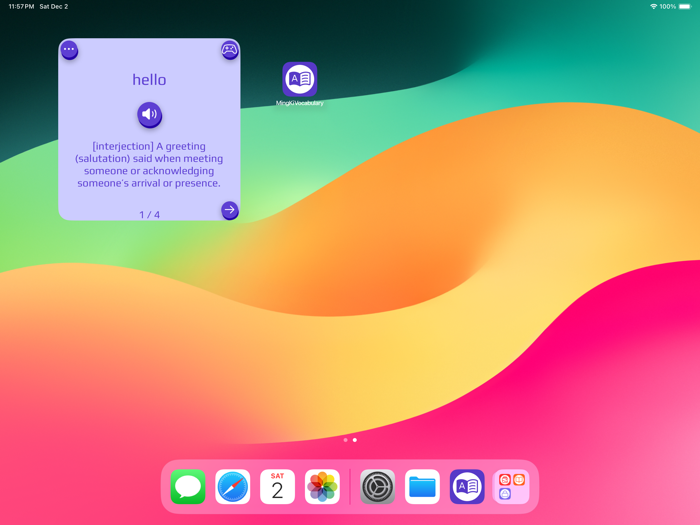Tap the "1 / 4" page counter
This screenshot has height=525, width=700.
(150, 215)
